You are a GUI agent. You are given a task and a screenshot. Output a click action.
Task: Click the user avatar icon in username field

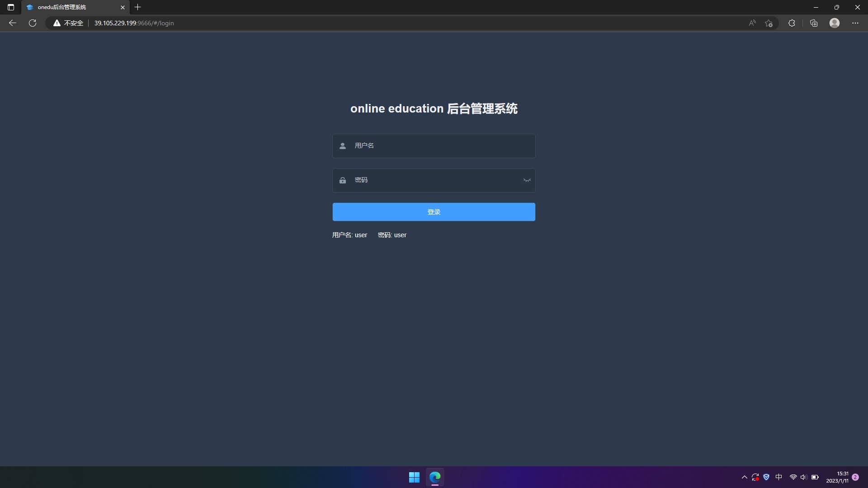click(343, 145)
